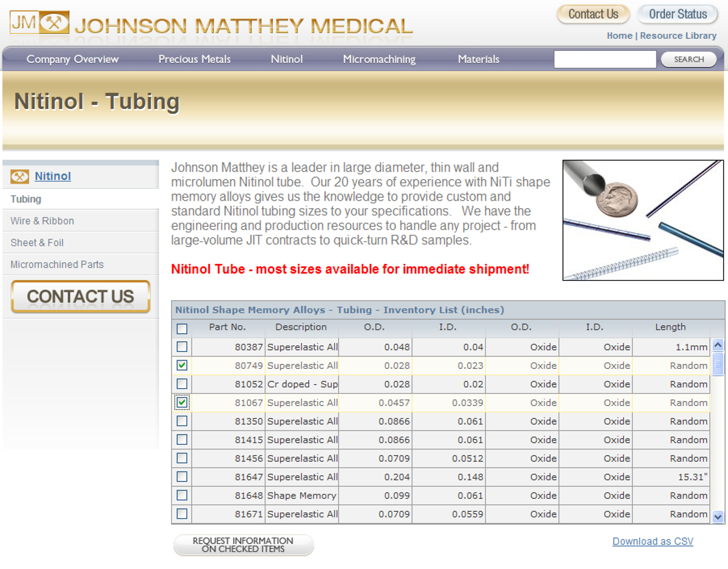Click the SEARCH button
The image size is (728, 569).
tap(689, 59)
